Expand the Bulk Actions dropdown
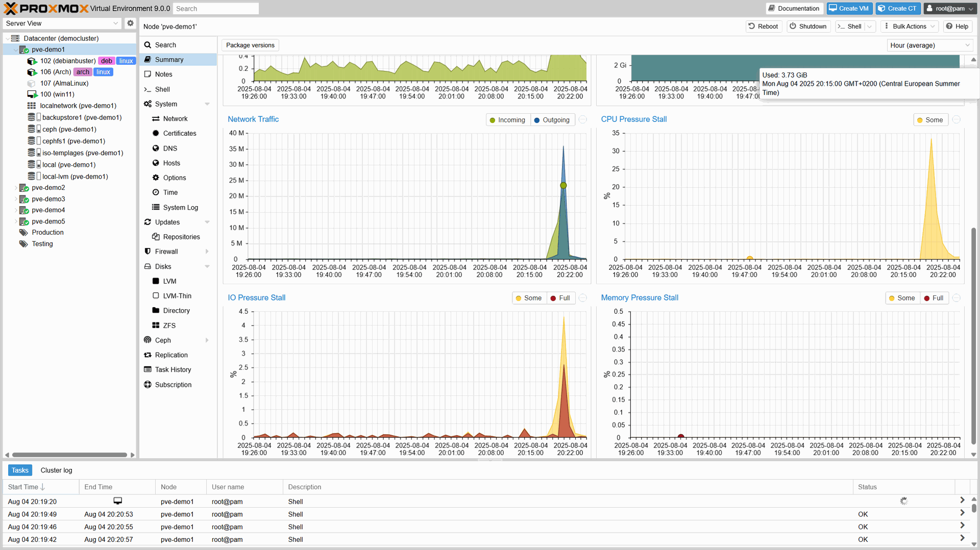 (x=910, y=27)
